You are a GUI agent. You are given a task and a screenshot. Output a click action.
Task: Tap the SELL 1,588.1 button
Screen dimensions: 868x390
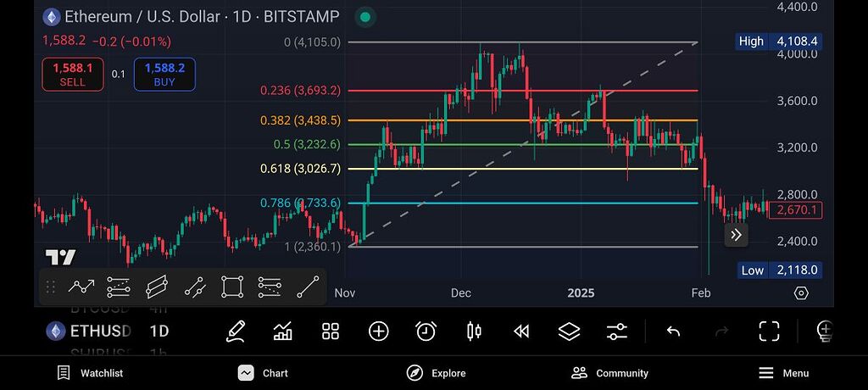click(73, 75)
